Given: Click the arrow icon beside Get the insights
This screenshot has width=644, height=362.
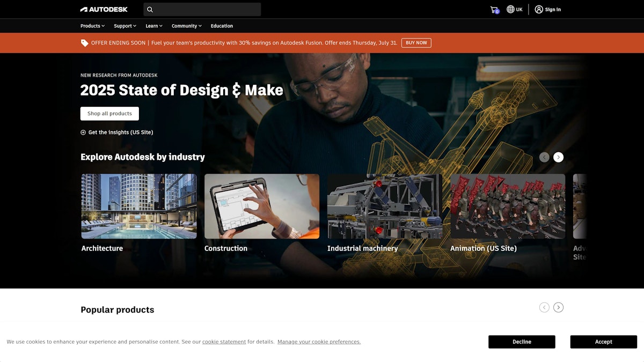Looking at the screenshot, I should tap(83, 132).
